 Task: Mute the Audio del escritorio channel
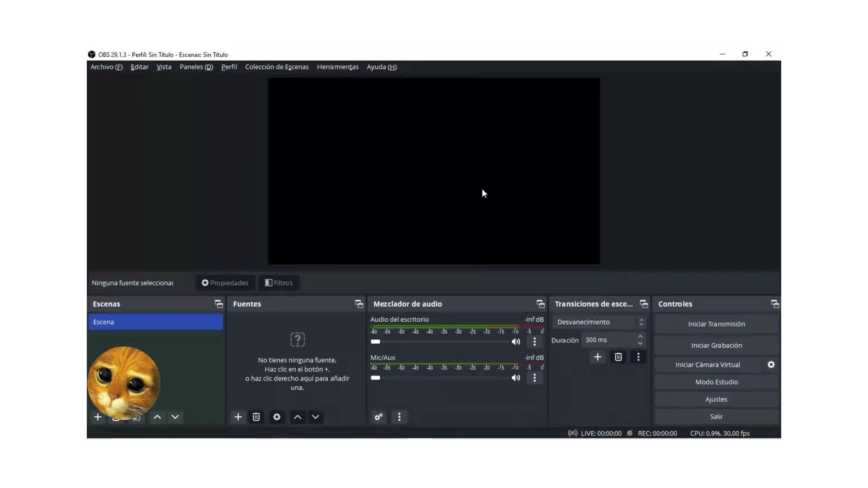[516, 342]
